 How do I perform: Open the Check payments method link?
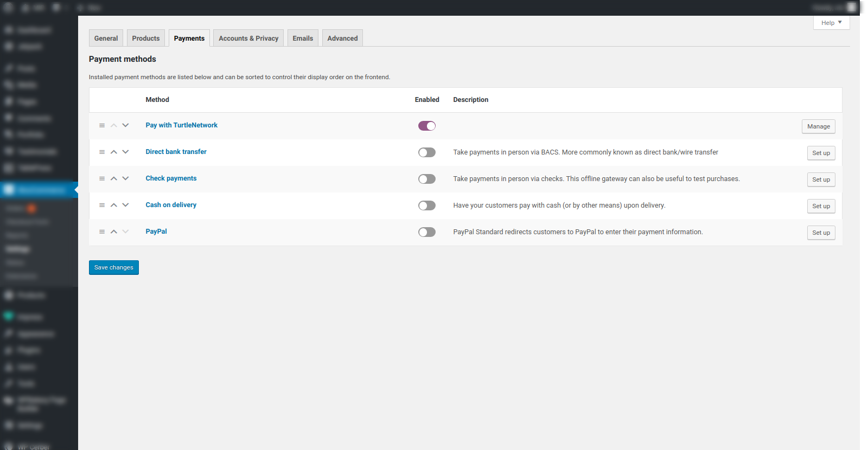click(x=171, y=178)
